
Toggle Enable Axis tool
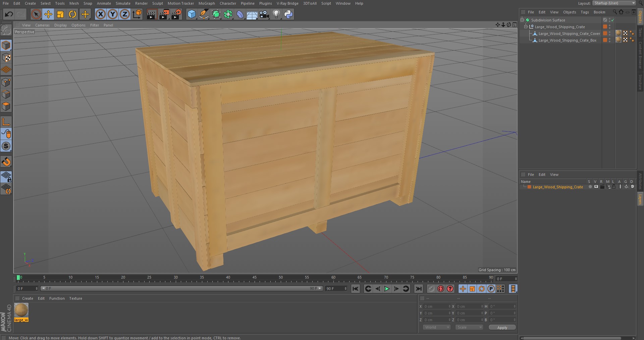6,122
